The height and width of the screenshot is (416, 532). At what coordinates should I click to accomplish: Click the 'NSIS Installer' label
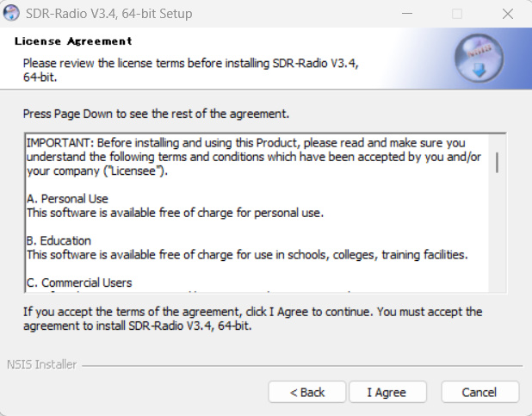point(41,364)
